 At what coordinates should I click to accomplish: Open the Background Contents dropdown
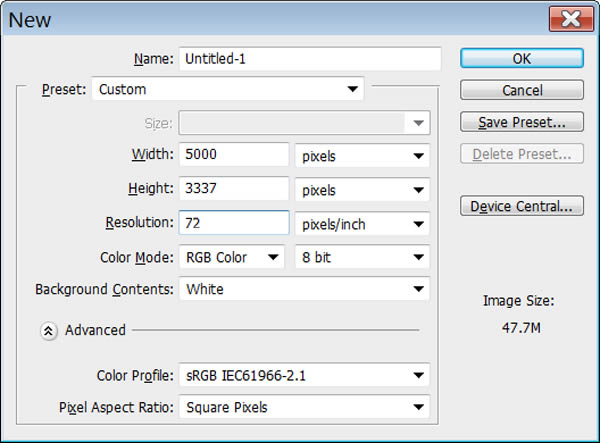304,289
